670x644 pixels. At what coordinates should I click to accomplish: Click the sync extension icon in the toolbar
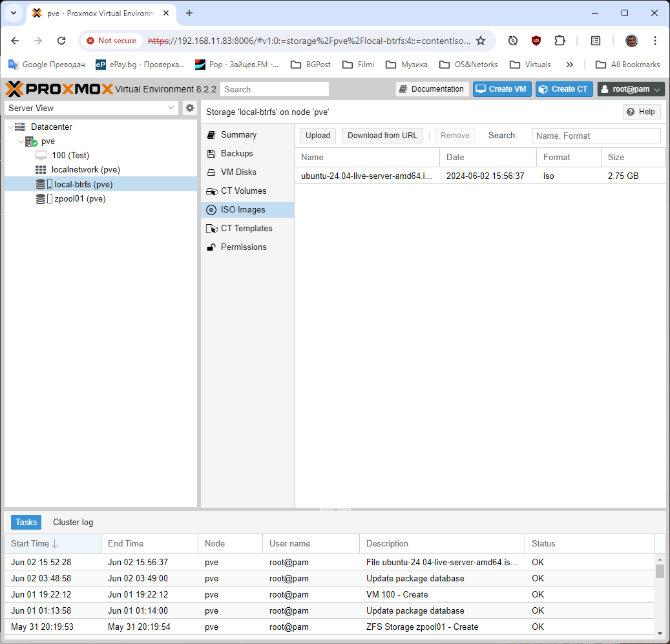[513, 41]
